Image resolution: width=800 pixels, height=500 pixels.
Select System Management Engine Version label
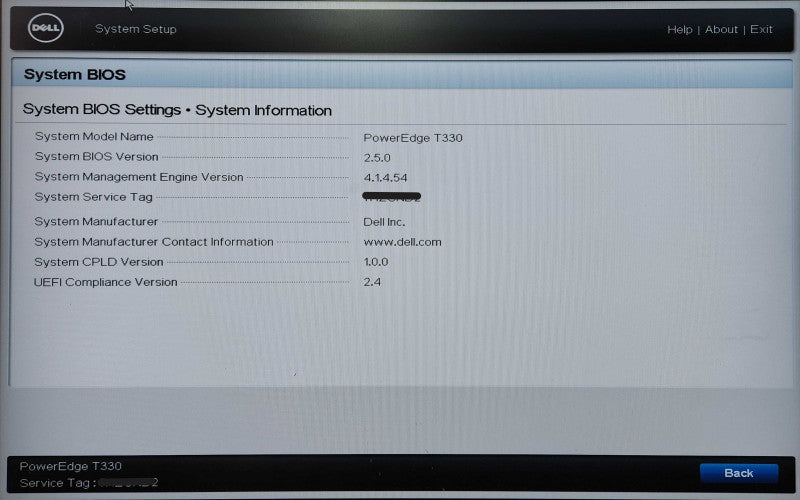click(139, 177)
